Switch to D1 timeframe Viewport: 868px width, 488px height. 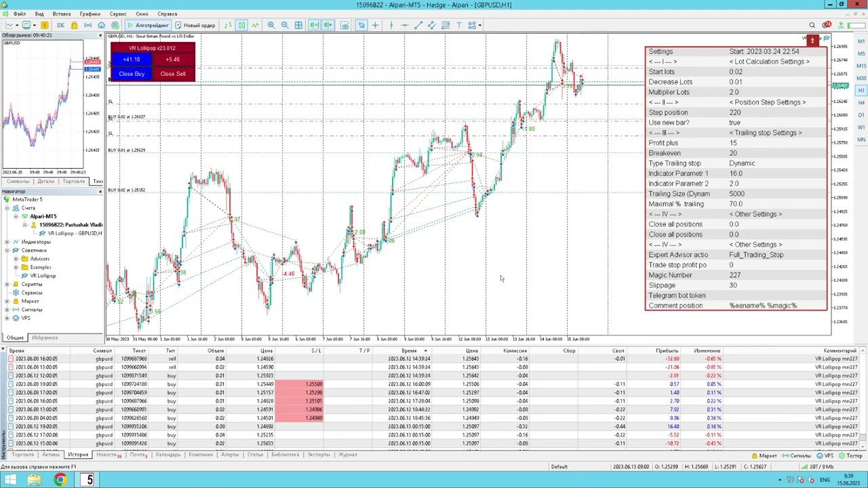tap(861, 115)
